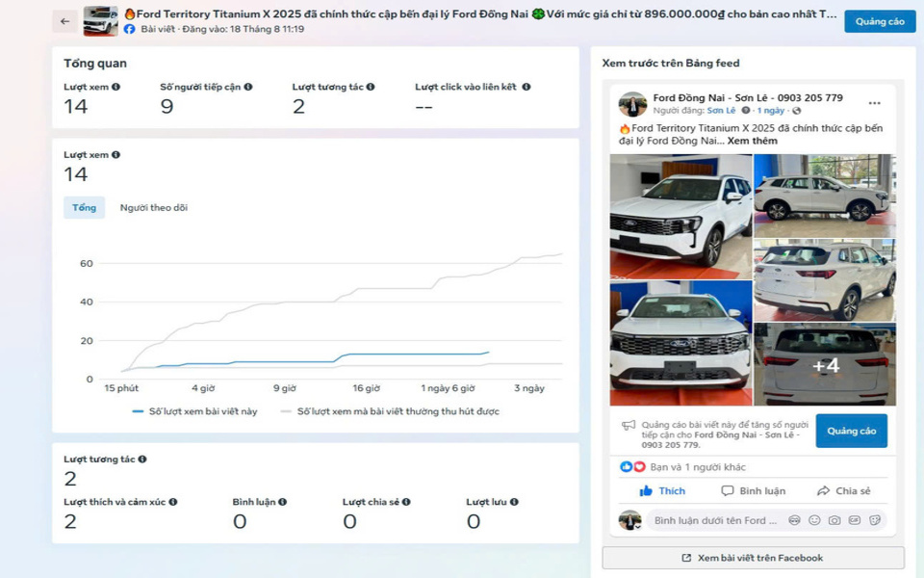Click the info icon next to Số người tiếp cận

click(x=248, y=87)
